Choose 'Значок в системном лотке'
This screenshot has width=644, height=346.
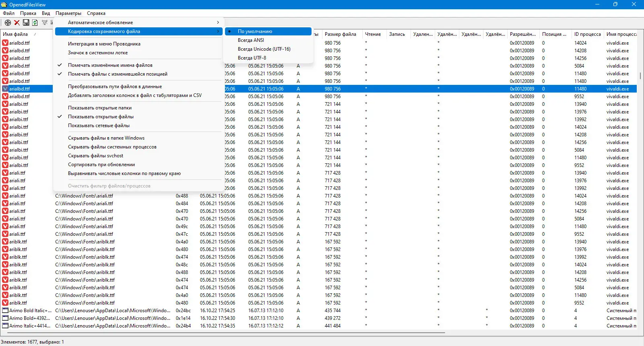[x=139, y=53]
